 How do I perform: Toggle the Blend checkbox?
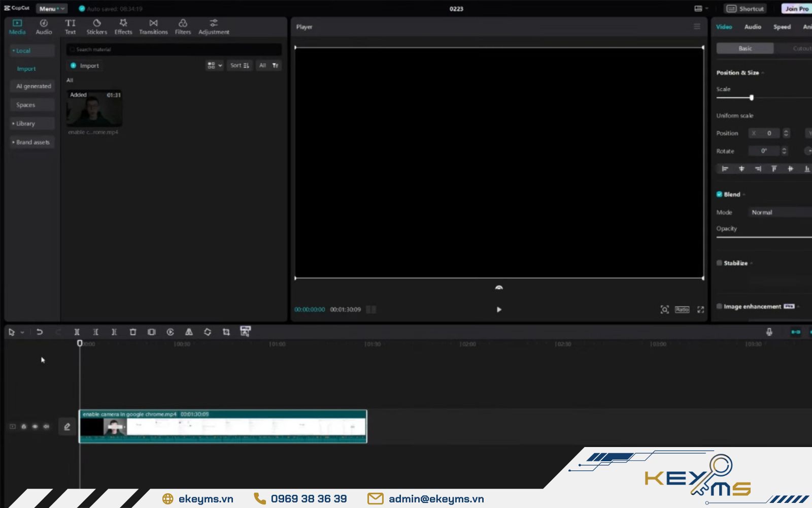coord(719,195)
